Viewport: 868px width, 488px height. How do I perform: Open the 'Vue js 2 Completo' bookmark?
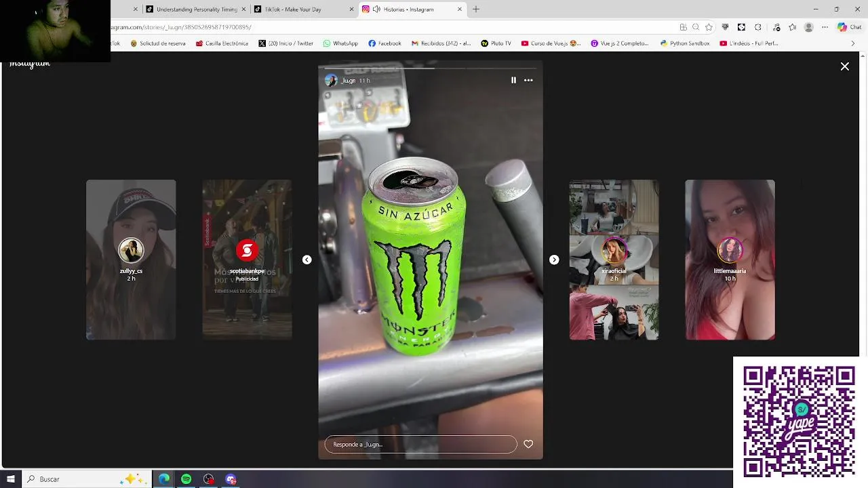click(x=620, y=43)
